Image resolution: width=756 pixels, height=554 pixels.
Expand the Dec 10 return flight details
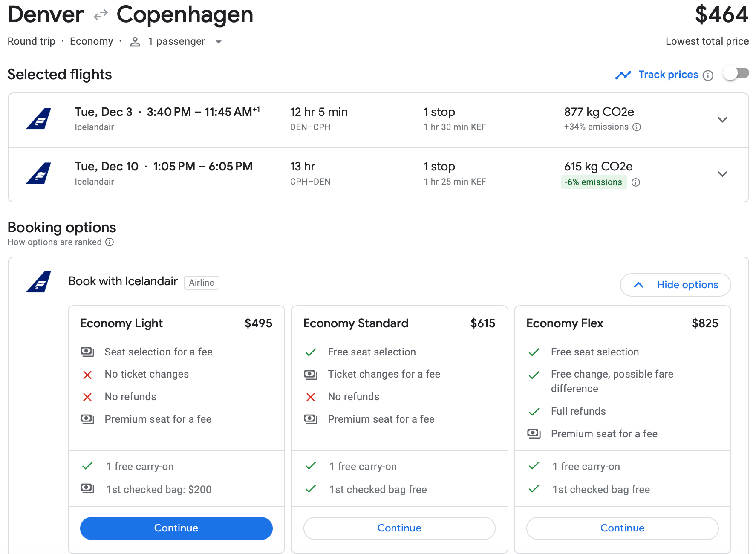pos(722,174)
